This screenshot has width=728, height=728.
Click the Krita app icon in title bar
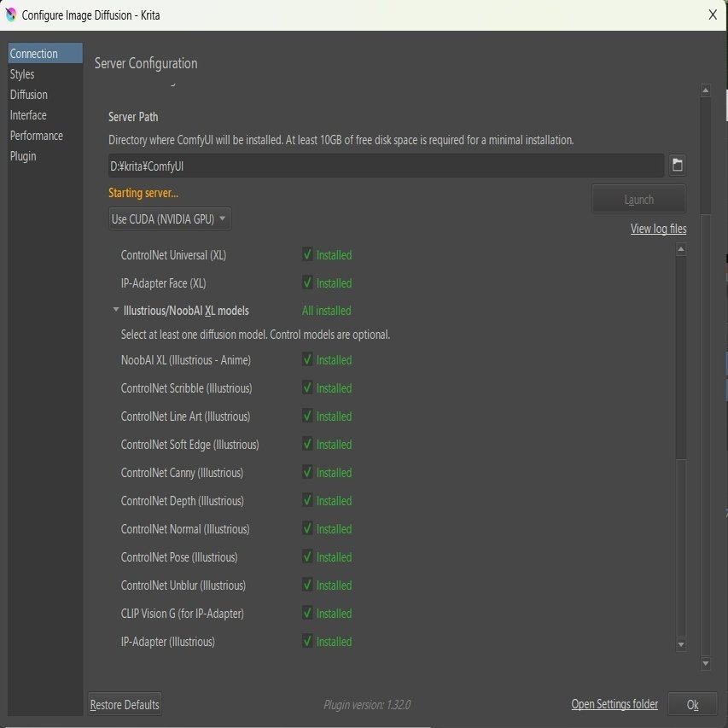[x=11, y=15]
